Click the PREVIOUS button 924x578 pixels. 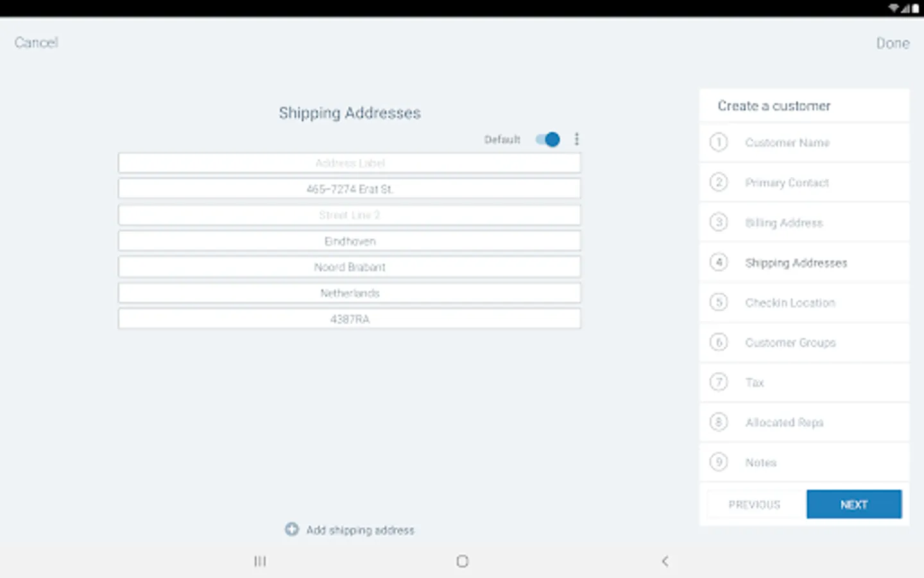coord(755,504)
